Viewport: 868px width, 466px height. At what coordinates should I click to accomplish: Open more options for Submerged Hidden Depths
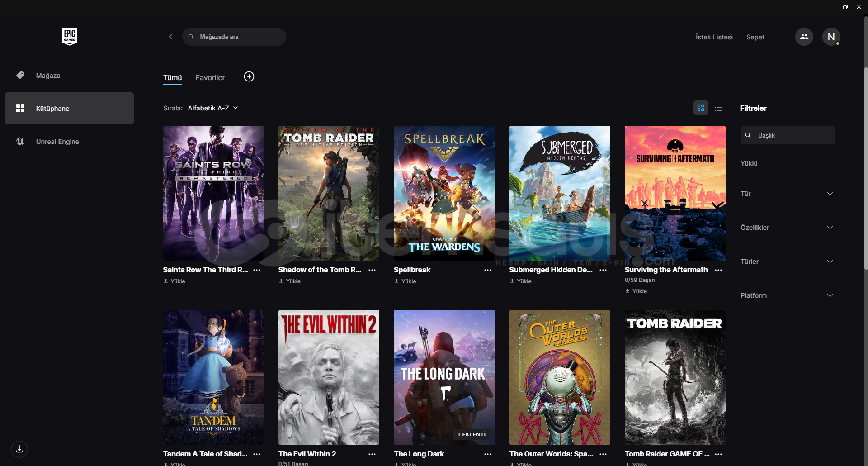click(603, 270)
